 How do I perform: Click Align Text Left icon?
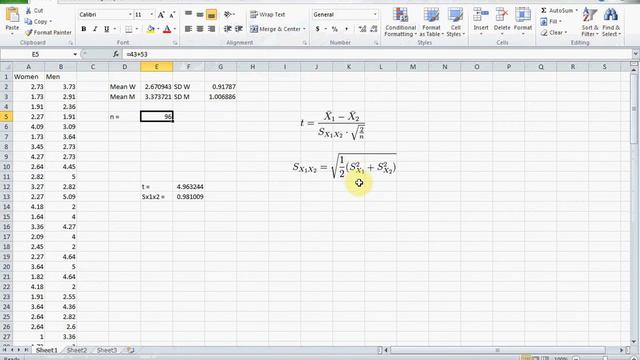click(188, 29)
